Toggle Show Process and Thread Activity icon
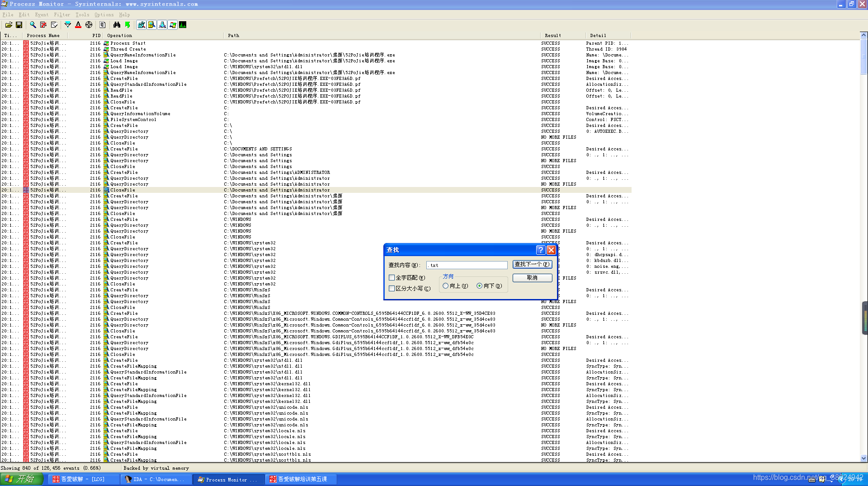This screenshot has height=486, width=868. point(173,25)
